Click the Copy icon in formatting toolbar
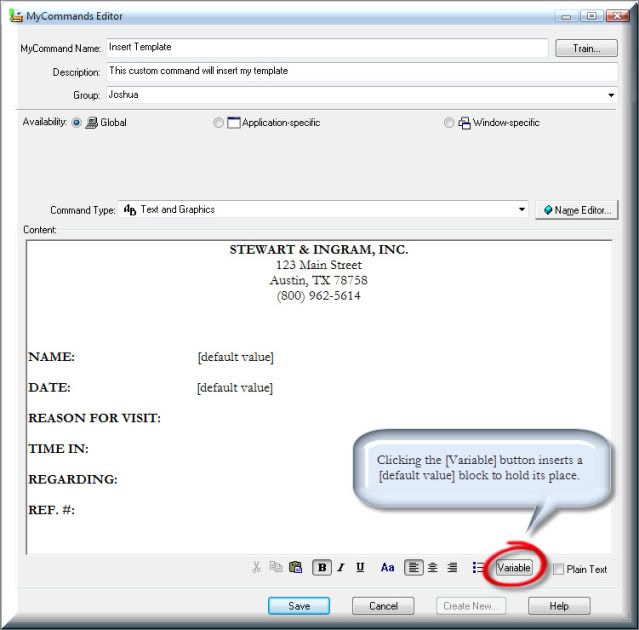 click(276, 567)
